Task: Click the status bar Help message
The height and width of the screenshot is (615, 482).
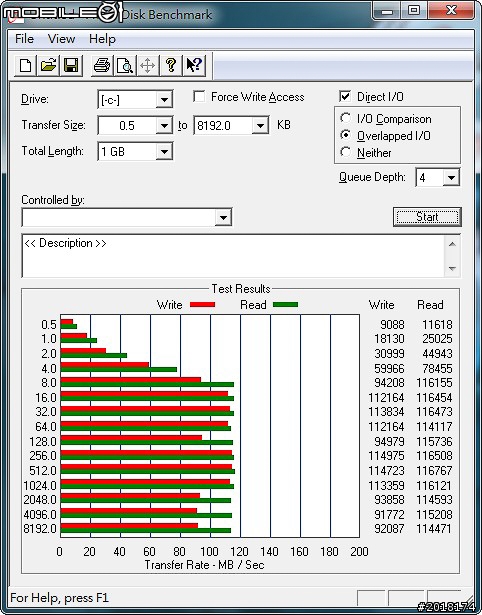Action: 59,598
